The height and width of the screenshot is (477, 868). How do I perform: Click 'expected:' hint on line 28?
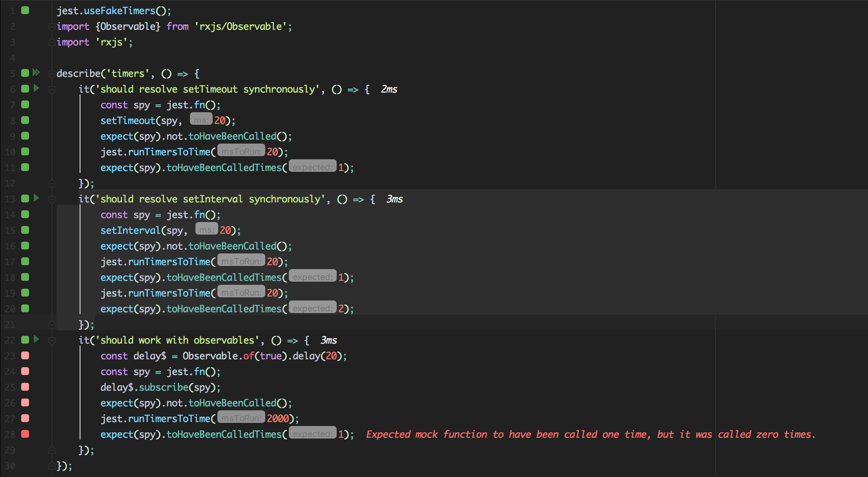tap(313, 433)
